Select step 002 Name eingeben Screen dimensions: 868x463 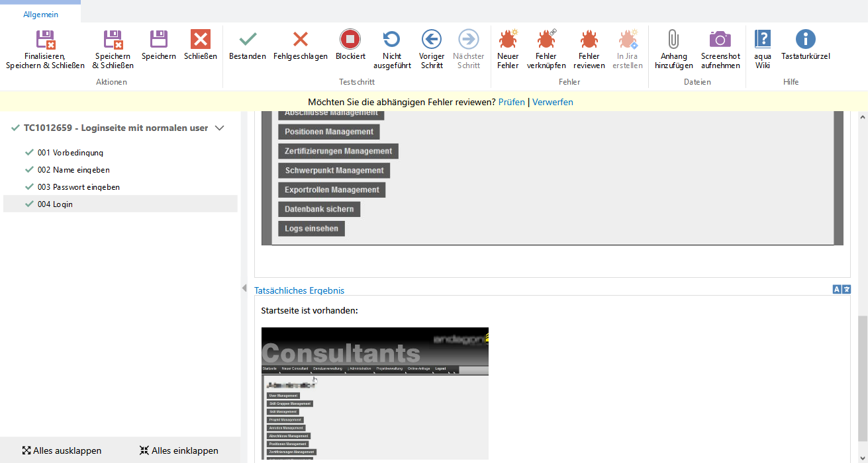73,170
